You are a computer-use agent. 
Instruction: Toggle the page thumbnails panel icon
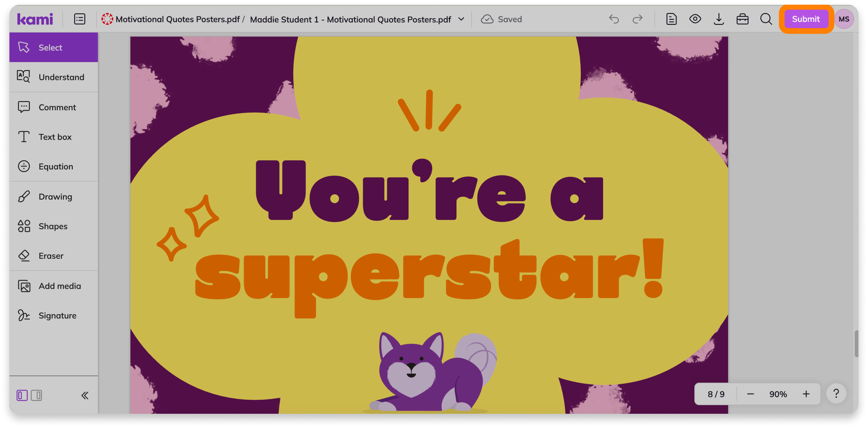coord(80,19)
